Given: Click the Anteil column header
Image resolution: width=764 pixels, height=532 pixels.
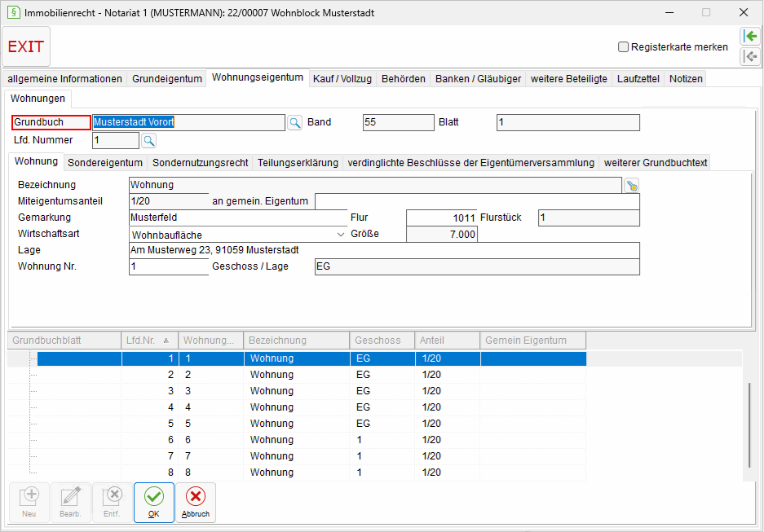Looking at the screenshot, I should click(x=448, y=341).
